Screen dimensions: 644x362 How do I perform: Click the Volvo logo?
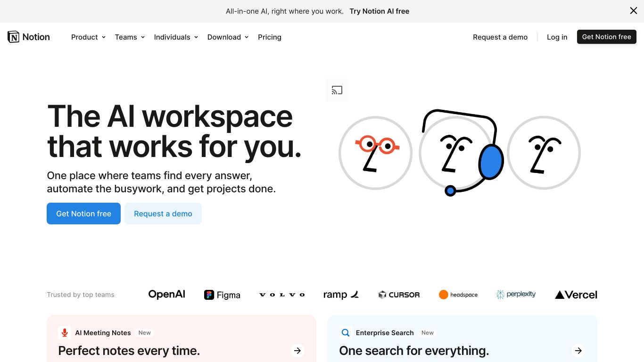pyautogui.click(x=282, y=295)
